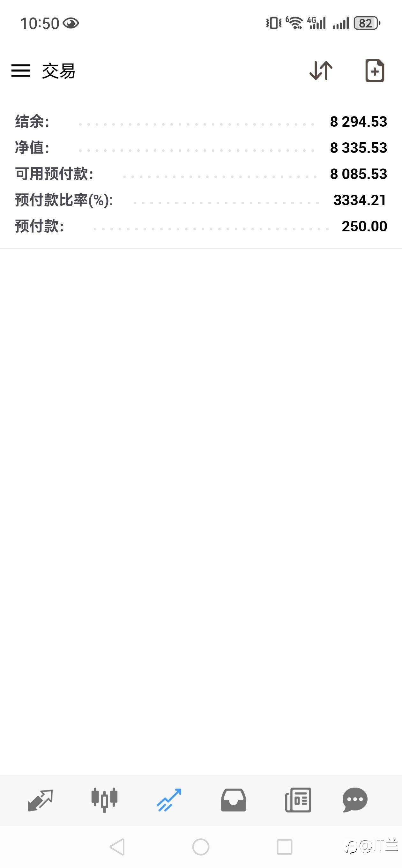The width and height of the screenshot is (402, 868).
Task: Open the News newspaper tab
Action: point(298,800)
